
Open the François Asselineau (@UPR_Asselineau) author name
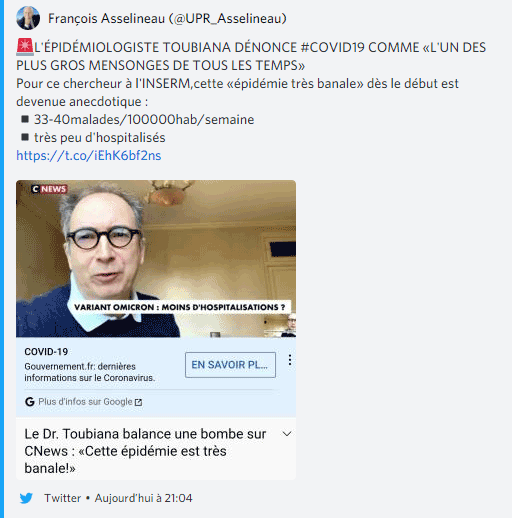tap(167, 18)
